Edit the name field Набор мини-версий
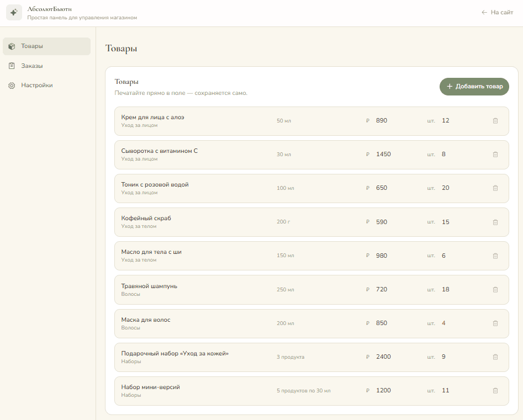Viewport: 523px width, 420px height. (150, 387)
